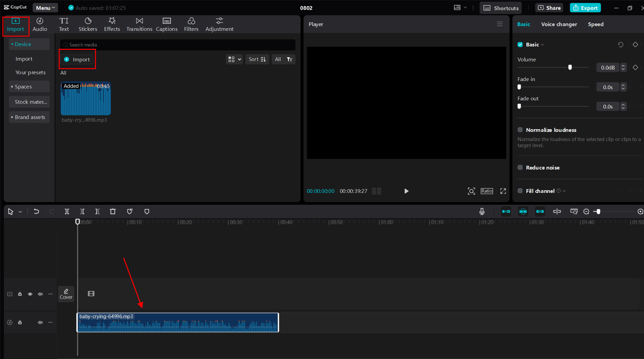Click the Export button
This screenshot has width=644, height=359.
click(585, 8)
